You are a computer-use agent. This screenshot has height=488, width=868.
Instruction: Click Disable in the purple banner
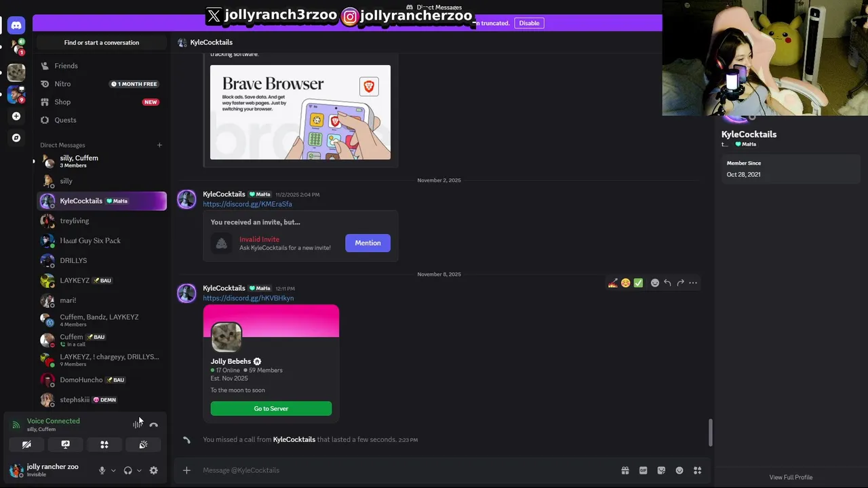click(x=529, y=23)
